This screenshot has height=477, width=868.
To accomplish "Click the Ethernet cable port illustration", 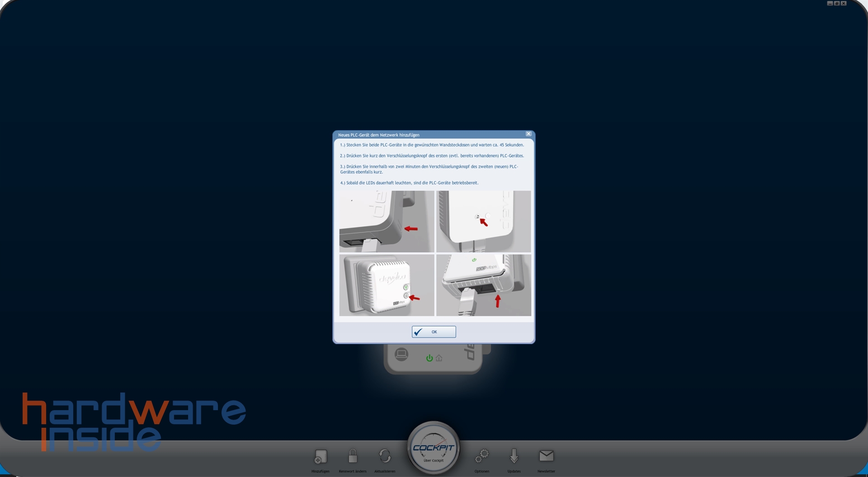I will [x=483, y=285].
